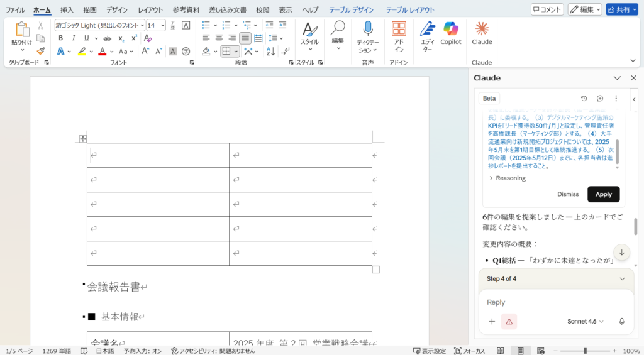Open chat history in the Claude panel
The image size is (644, 355).
tap(584, 99)
